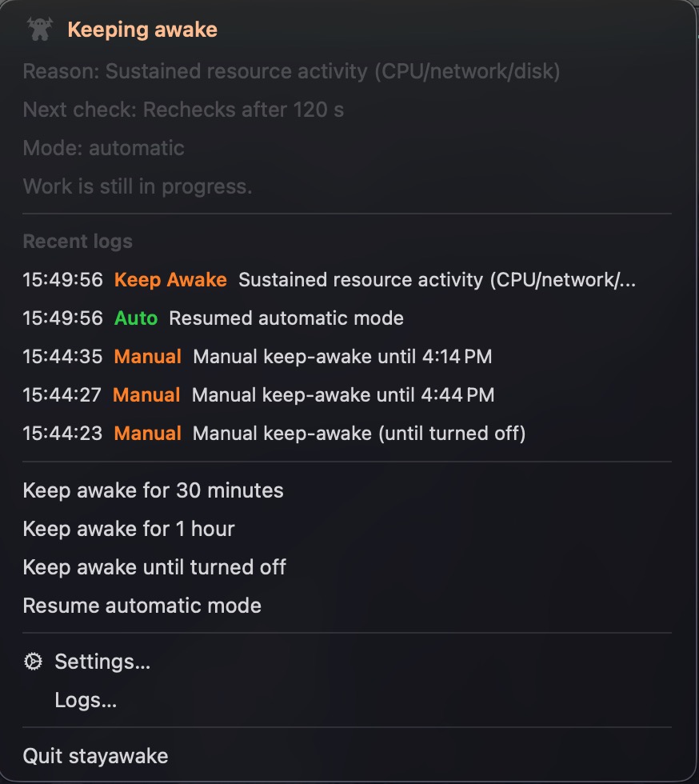
Task: Select 'Keep awake for 1 hour'
Action: 129,529
